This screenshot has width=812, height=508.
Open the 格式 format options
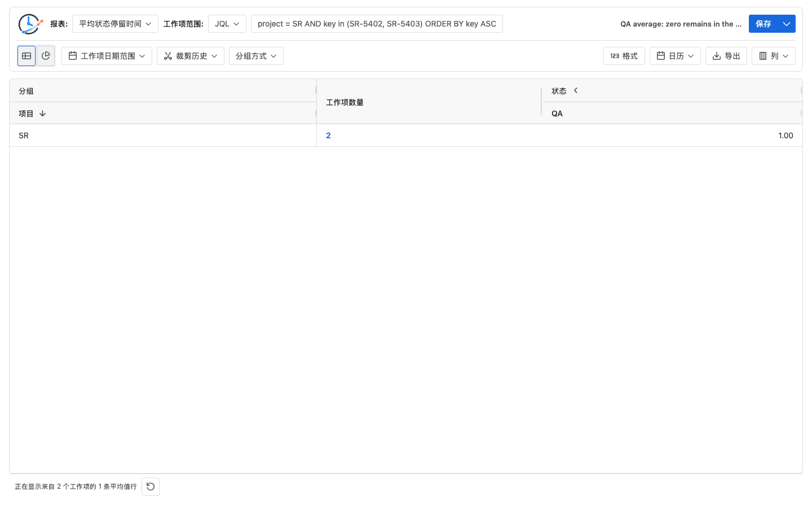(624, 56)
